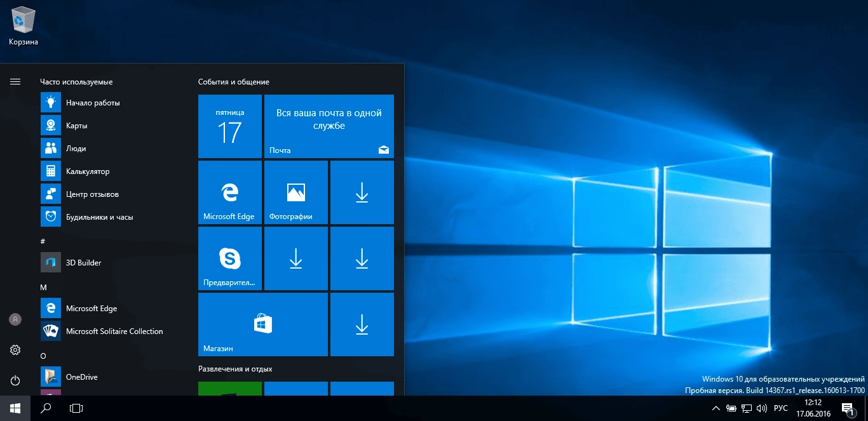The image size is (868, 421).
Task: Click the # letter group header
Action: (x=43, y=241)
